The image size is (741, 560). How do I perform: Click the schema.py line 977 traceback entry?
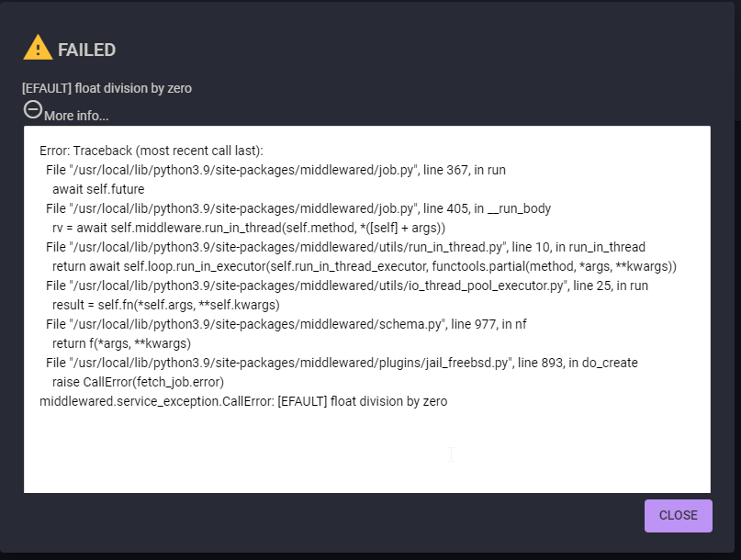(x=286, y=324)
